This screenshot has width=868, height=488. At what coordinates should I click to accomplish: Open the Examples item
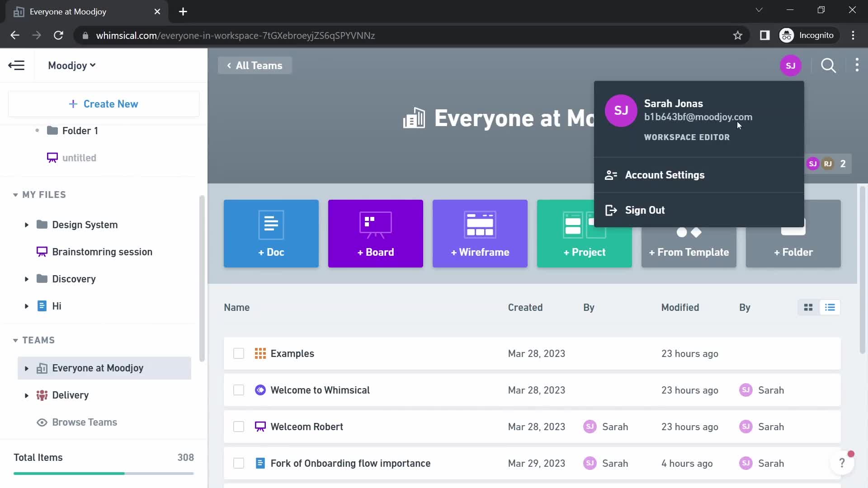292,353
